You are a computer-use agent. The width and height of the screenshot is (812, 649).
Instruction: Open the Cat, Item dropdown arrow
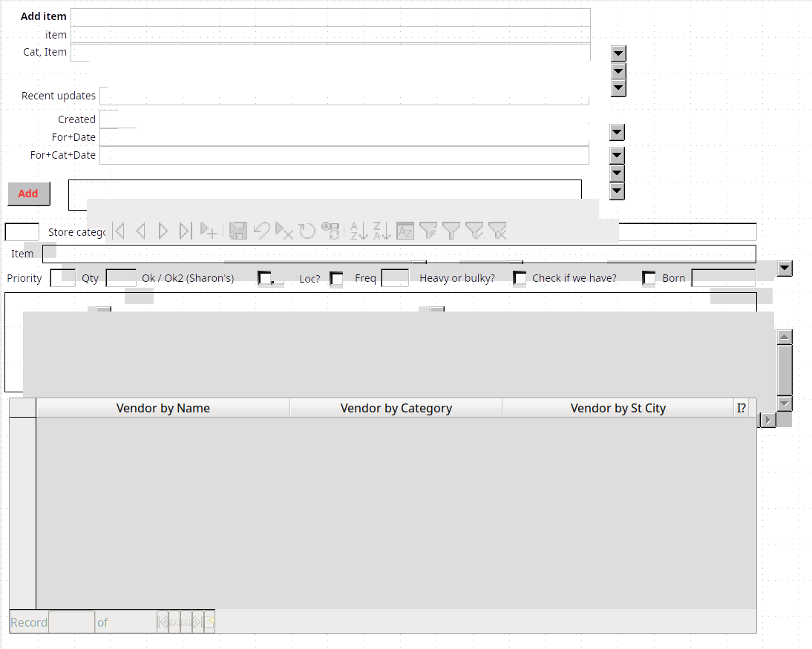coord(618,53)
